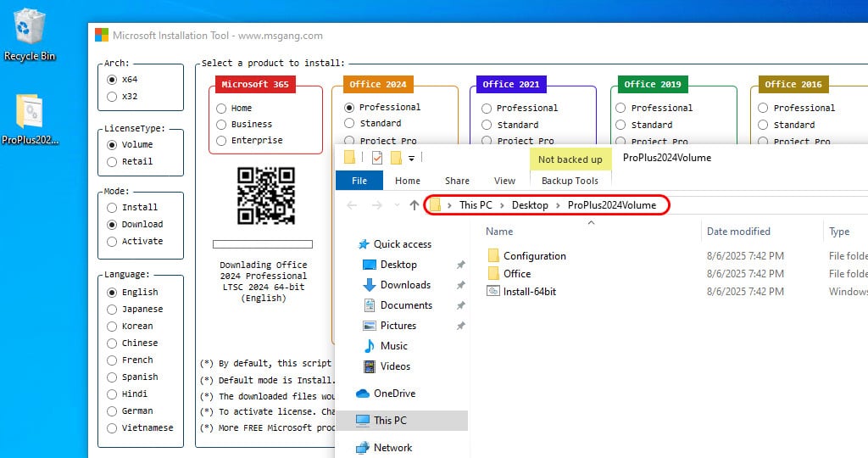Select Install mode

pos(112,208)
